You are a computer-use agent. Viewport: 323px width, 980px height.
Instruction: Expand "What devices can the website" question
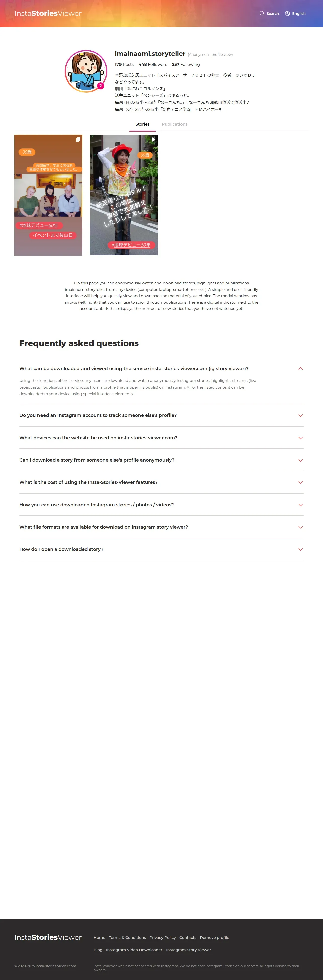point(300,438)
